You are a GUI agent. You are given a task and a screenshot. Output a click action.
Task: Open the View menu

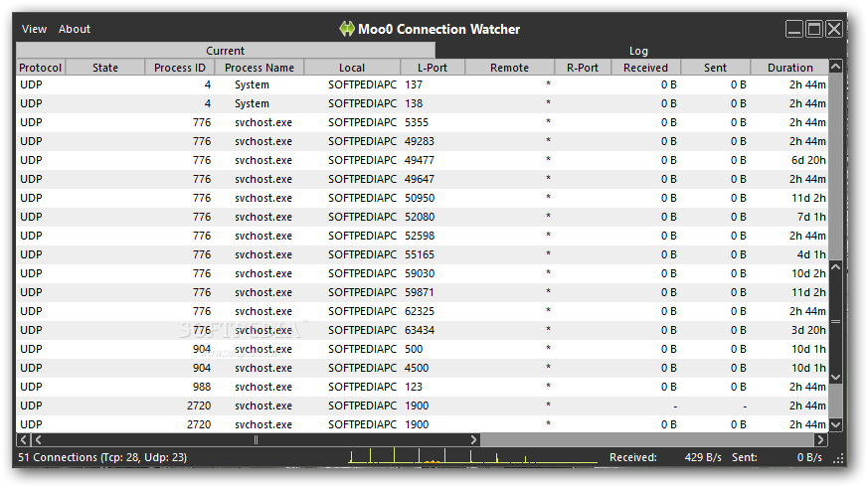[34, 29]
